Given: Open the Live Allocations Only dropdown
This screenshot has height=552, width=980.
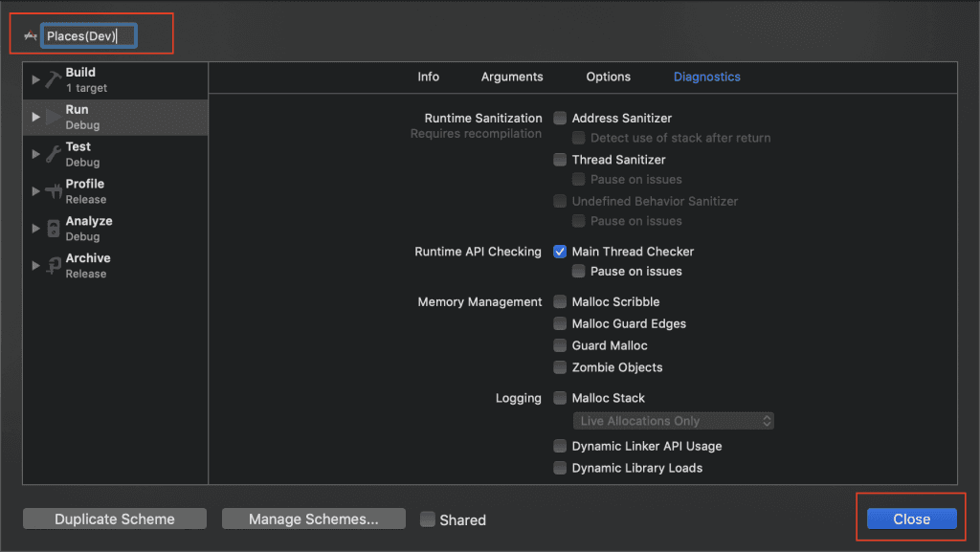Looking at the screenshot, I should (x=673, y=421).
